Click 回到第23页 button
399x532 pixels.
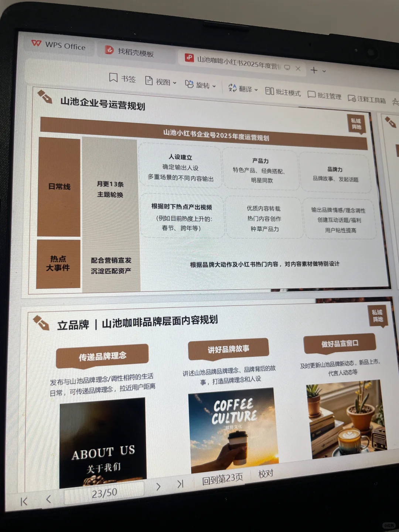(222, 479)
